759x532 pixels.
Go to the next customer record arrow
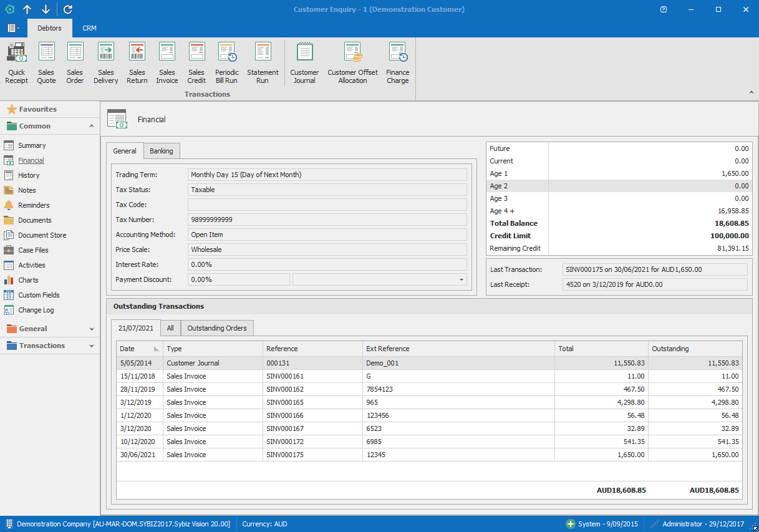click(x=46, y=9)
